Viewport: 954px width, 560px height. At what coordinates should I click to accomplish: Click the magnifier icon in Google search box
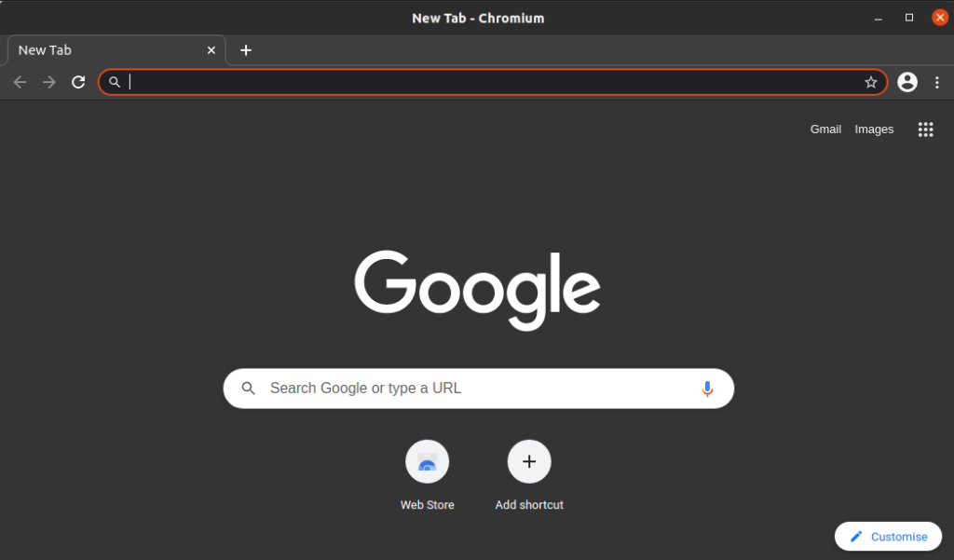[248, 389]
